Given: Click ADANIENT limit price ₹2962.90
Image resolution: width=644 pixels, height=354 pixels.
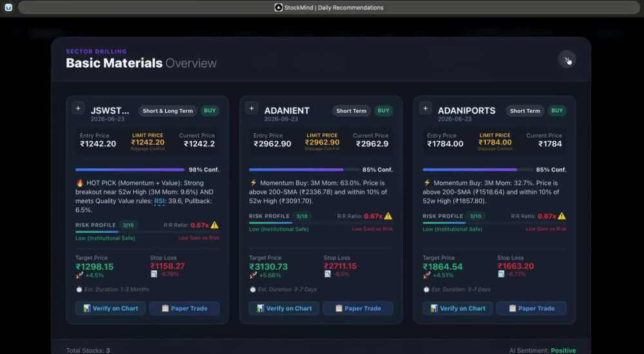Looking at the screenshot, I should click(322, 143).
